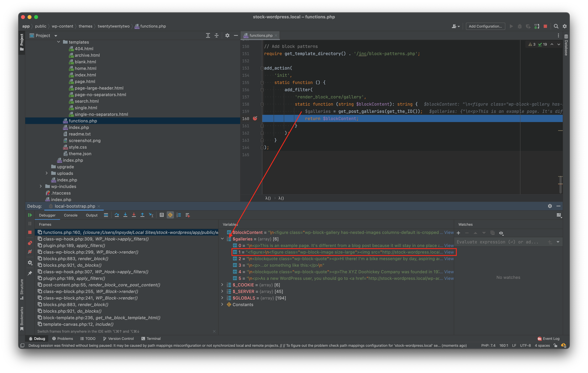Open the TODO tool window tab

(88, 339)
